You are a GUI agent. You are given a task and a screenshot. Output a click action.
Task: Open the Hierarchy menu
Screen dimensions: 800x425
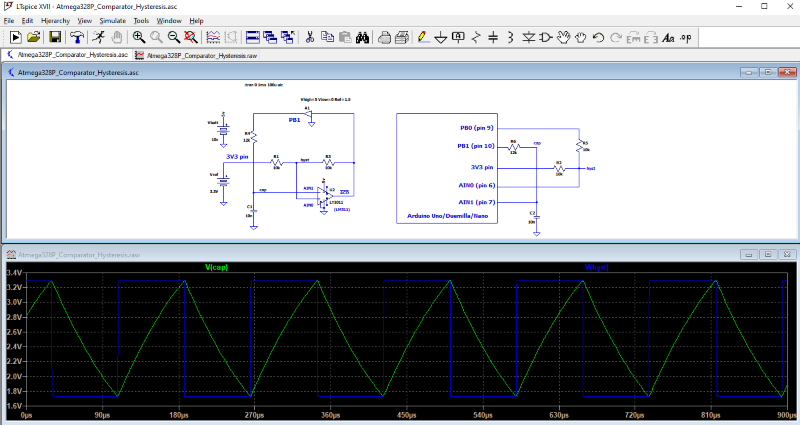56,21
